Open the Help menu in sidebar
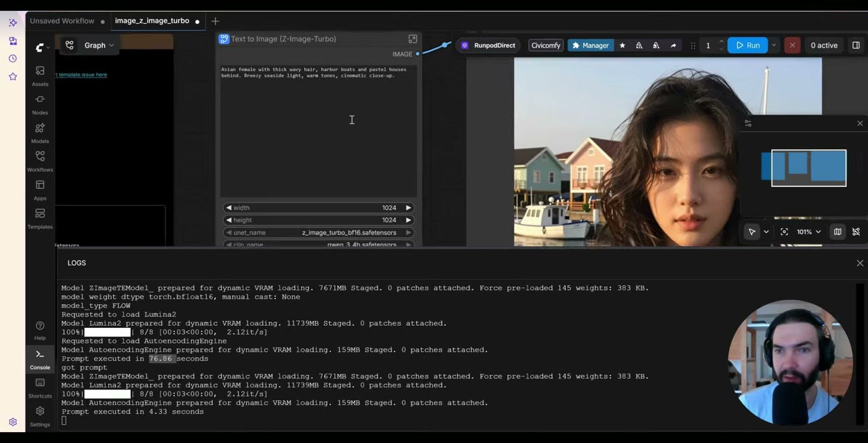The height and width of the screenshot is (443, 868). pos(40,330)
